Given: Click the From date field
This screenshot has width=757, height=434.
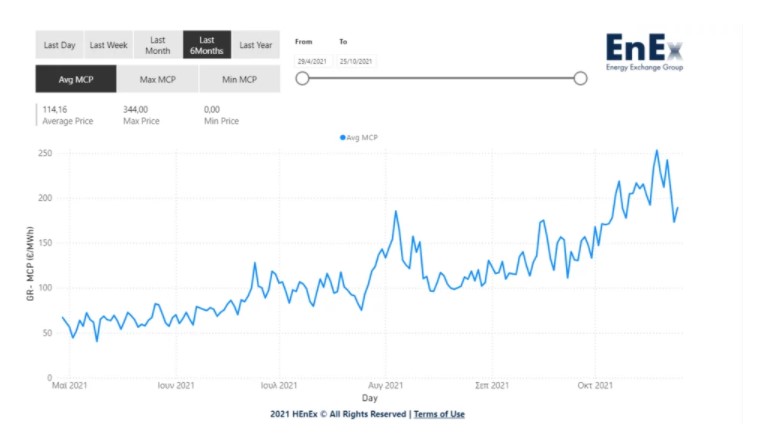Looking at the screenshot, I should tap(312, 61).
